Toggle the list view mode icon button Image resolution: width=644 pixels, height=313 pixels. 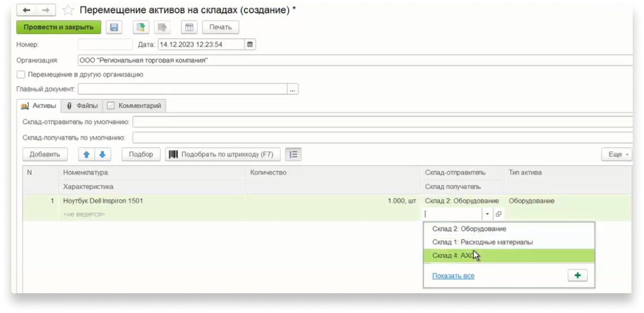click(x=293, y=154)
